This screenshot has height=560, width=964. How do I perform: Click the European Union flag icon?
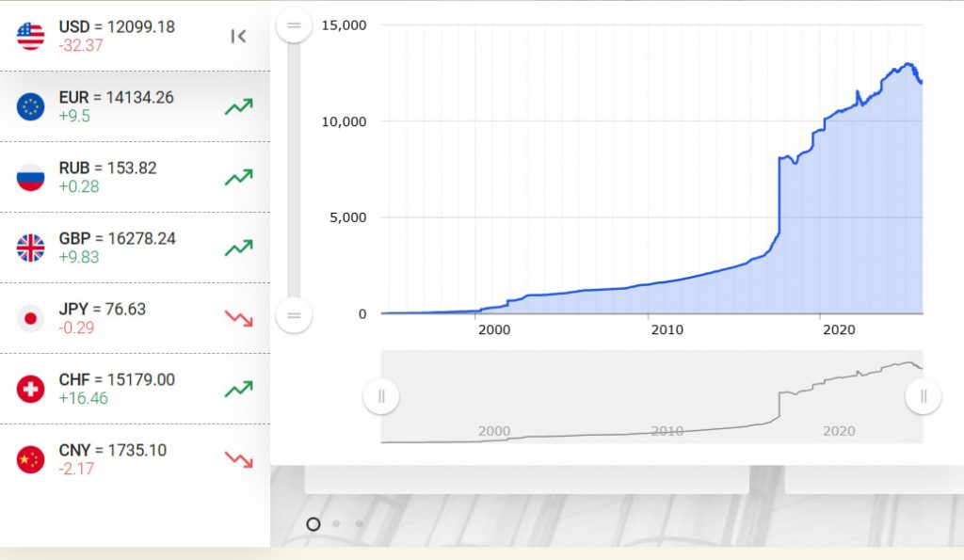pos(30,106)
